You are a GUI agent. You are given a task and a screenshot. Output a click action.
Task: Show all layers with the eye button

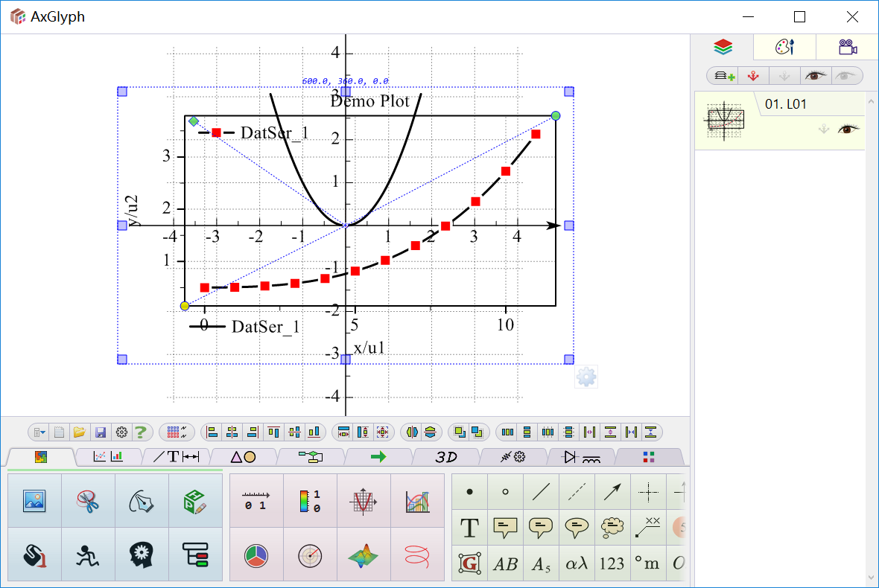[814, 76]
